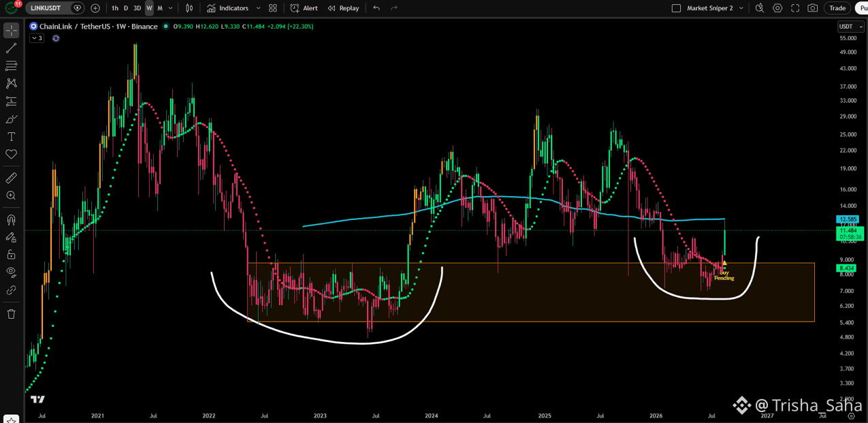
Task: Open the user profile avatar menu
Action: pos(12,8)
